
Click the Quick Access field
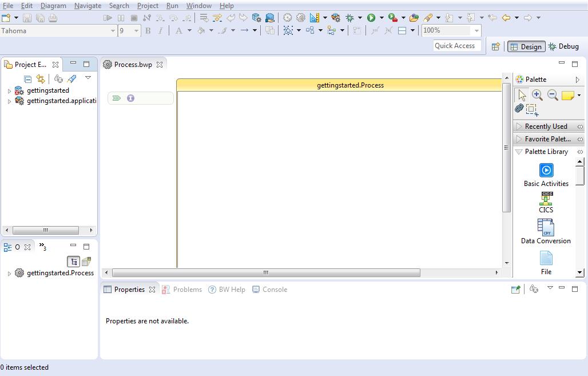(x=456, y=45)
